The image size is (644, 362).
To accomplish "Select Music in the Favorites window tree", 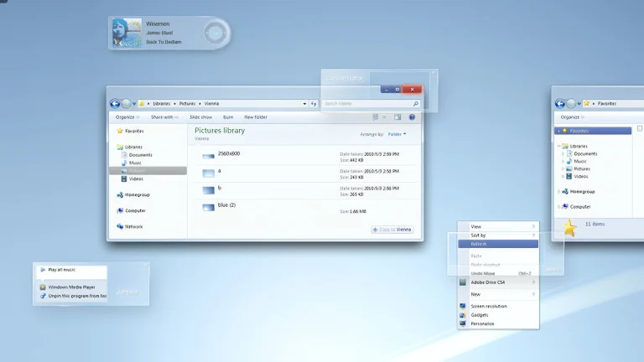I will (576, 161).
